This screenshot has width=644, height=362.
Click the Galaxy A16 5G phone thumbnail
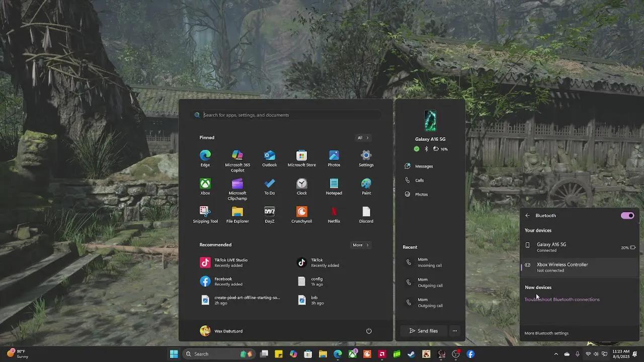pos(430,121)
